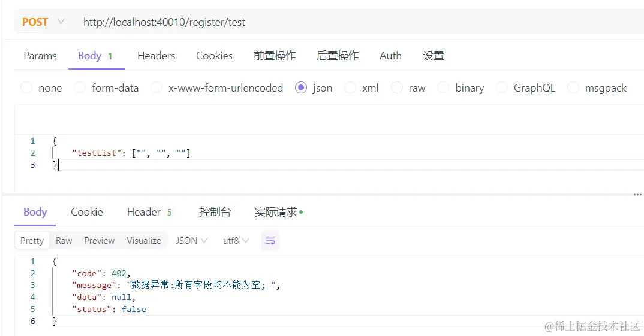Click the "status": false response line

[x=109, y=309]
